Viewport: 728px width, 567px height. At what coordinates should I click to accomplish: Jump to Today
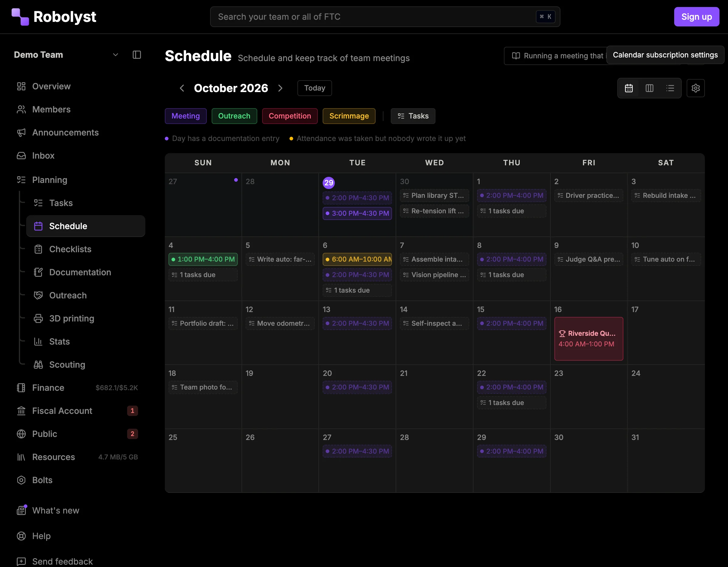point(314,88)
